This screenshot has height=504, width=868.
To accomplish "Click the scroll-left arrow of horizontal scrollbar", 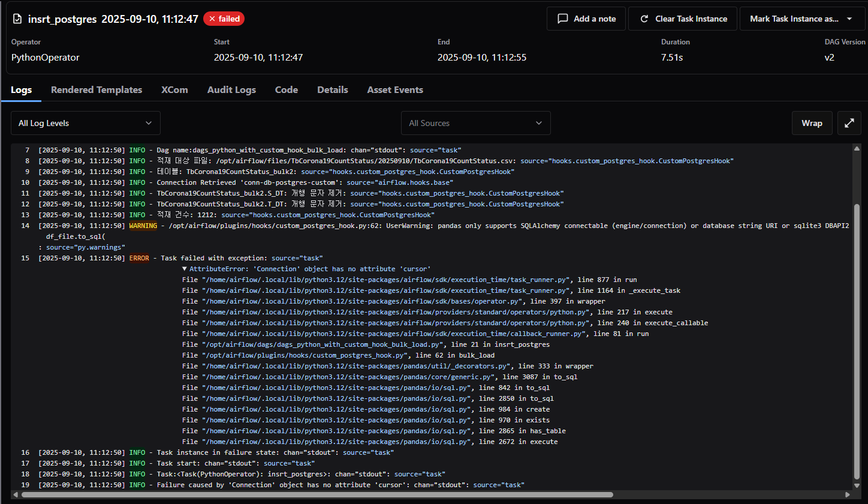I will pos(16,495).
